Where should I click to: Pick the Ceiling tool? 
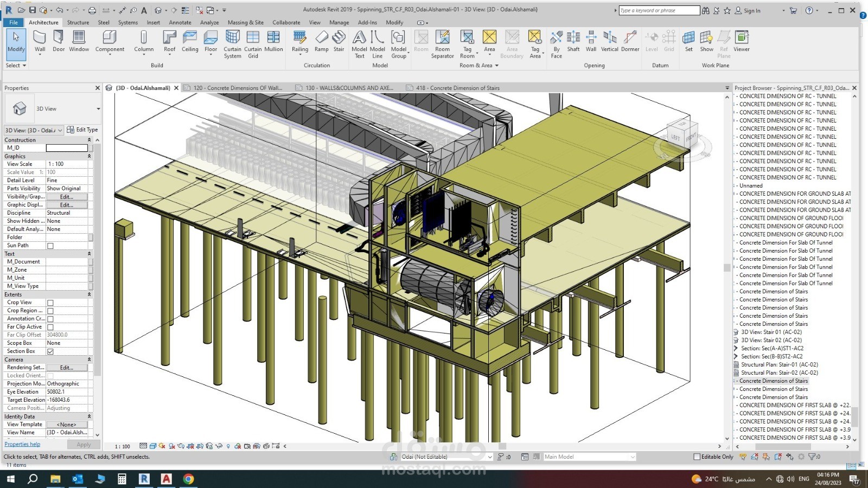point(190,41)
